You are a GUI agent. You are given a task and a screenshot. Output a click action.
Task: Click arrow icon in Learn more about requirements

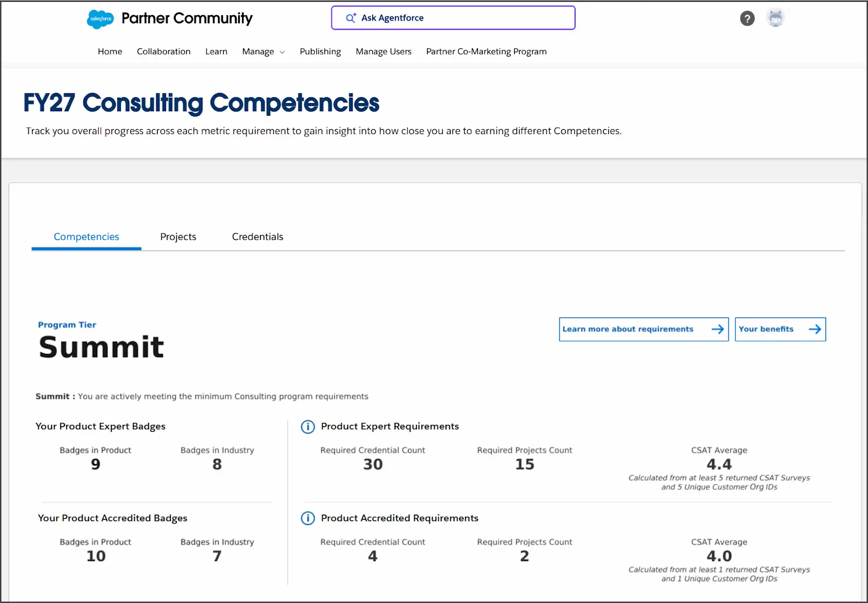click(x=717, y=329)
